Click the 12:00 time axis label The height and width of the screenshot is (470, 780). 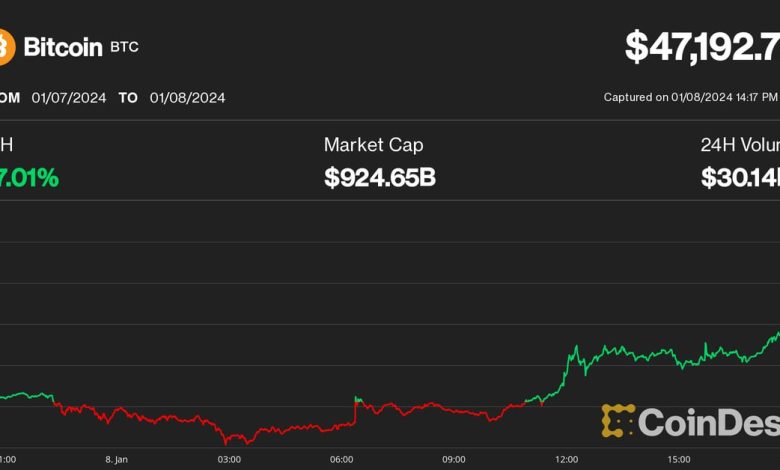[566, 459]
